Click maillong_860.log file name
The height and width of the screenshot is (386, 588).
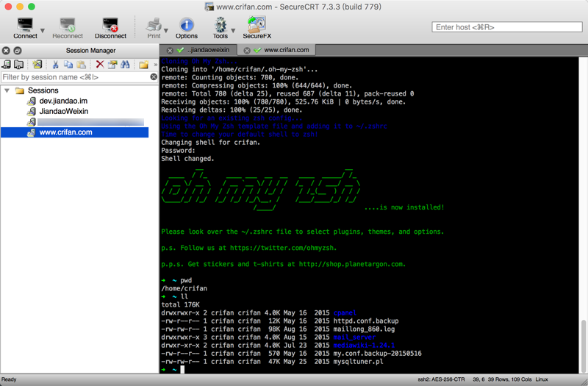(364, 329)
